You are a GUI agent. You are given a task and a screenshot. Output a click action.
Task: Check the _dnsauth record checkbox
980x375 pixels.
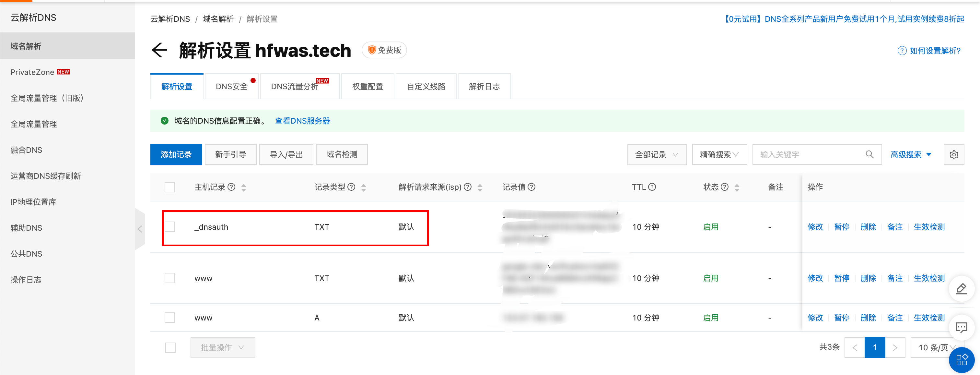(x=170, y=227)
